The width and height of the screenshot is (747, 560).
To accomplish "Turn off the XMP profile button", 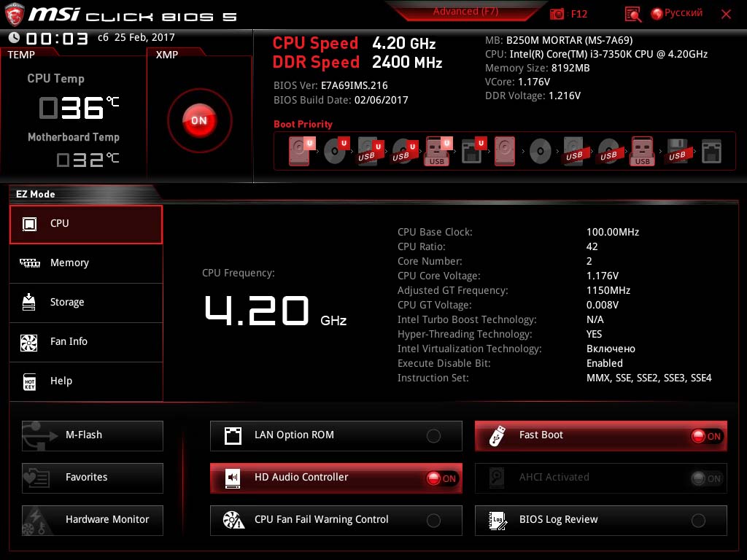I will [x=200, y=120].
